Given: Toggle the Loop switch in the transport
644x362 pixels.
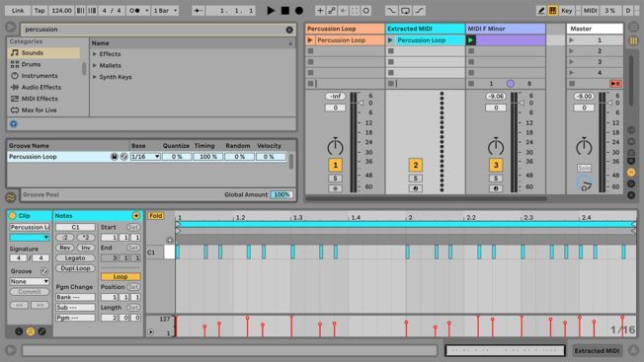Looking at the screenshot, I should (405, 11).
